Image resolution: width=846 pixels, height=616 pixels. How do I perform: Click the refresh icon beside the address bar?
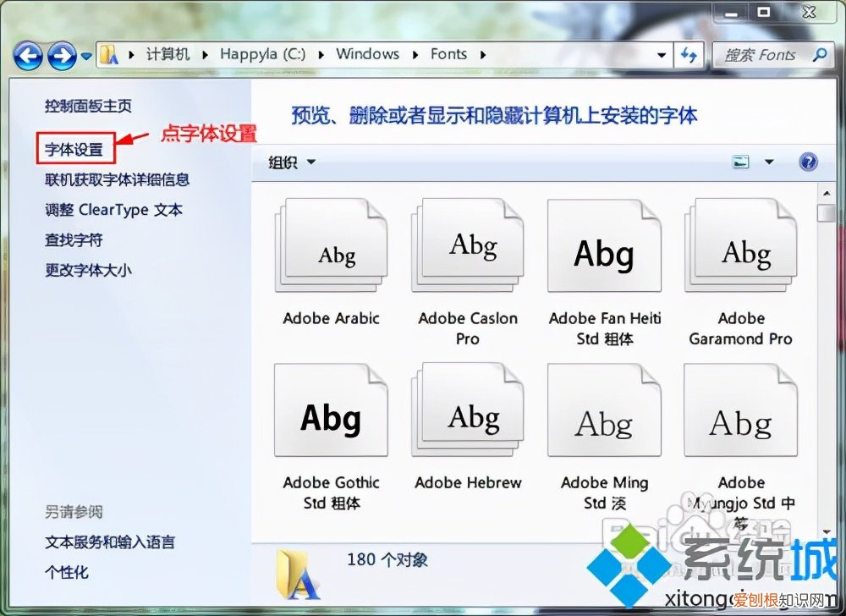690,55
